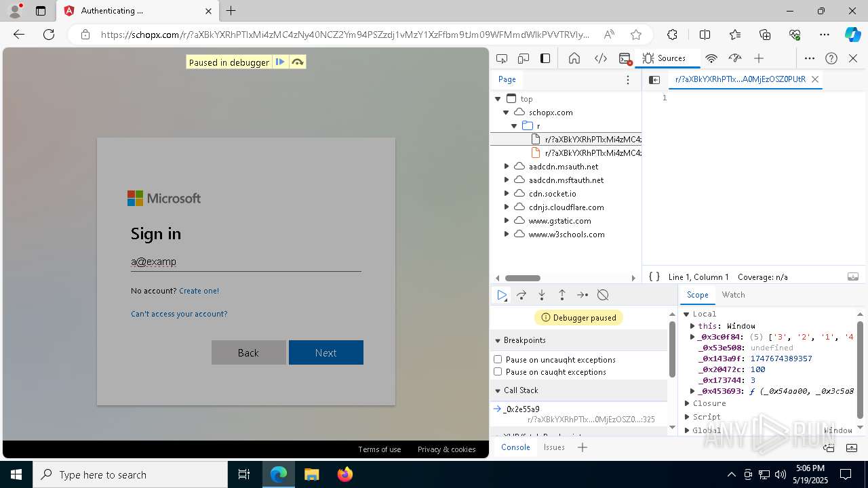Expand the _0x3c0f84 array variable
The height and width of the screenshot is (488, 868).
692,337
